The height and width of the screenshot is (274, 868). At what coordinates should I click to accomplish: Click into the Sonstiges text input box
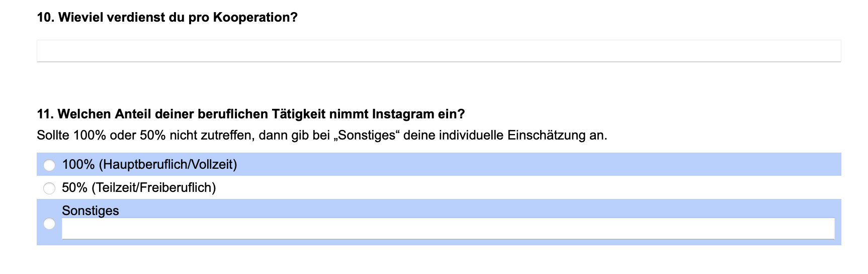[448, 229]
